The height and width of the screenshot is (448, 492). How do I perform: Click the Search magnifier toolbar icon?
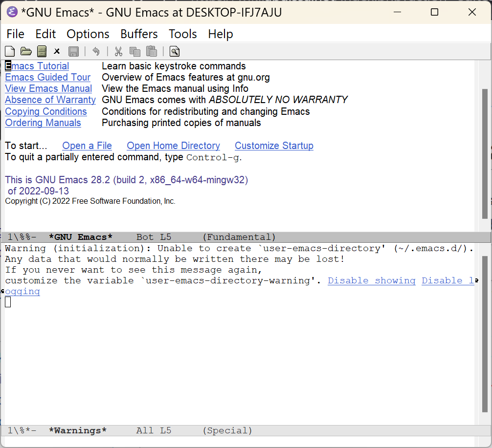click(175, 51)
